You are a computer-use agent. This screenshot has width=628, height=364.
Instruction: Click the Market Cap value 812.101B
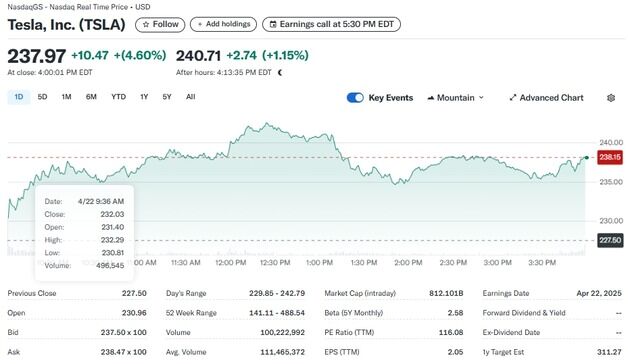446,293
